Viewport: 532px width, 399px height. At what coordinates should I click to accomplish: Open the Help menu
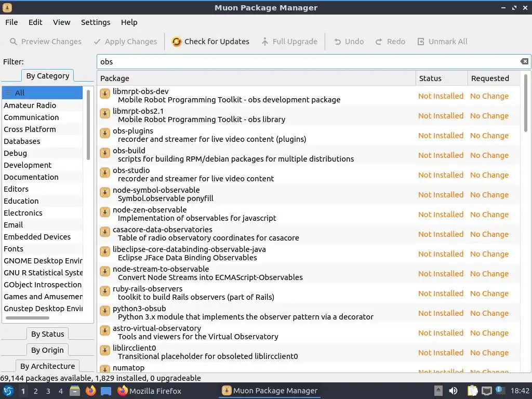(x=129, y=22)
